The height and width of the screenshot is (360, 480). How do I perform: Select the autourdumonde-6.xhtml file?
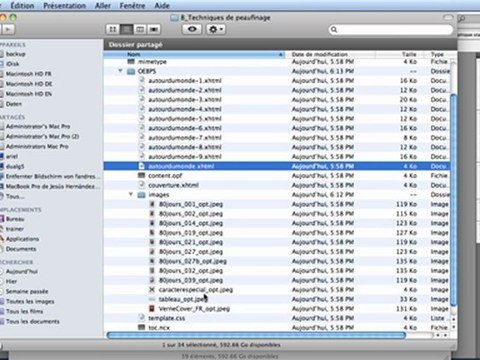[x=185, y=128]
